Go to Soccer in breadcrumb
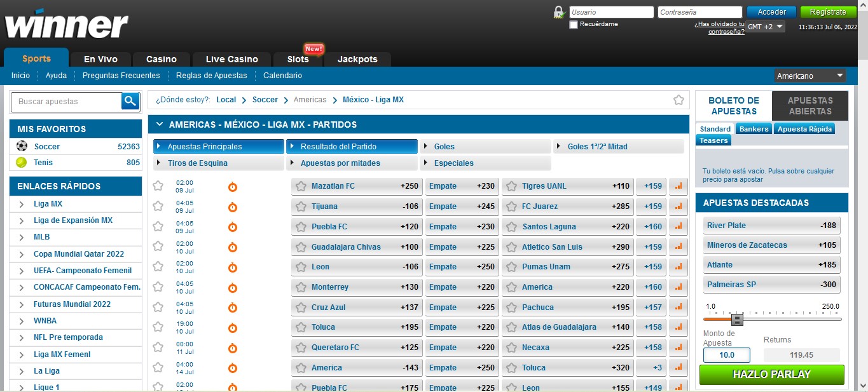Viewport: 868px width, 392px height. click(x=265, y=100)
